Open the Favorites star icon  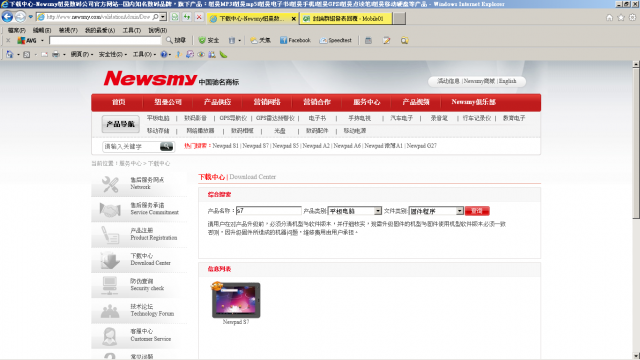pos(621,18)
